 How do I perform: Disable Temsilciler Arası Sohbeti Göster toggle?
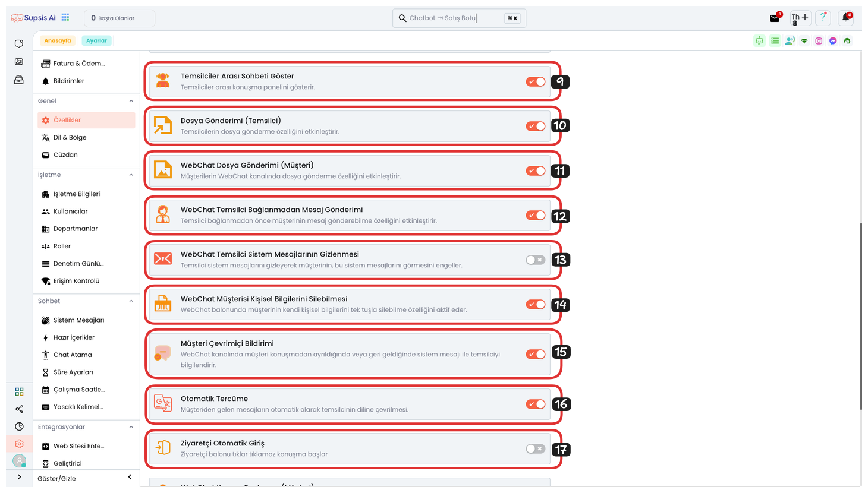pos(536,81)
